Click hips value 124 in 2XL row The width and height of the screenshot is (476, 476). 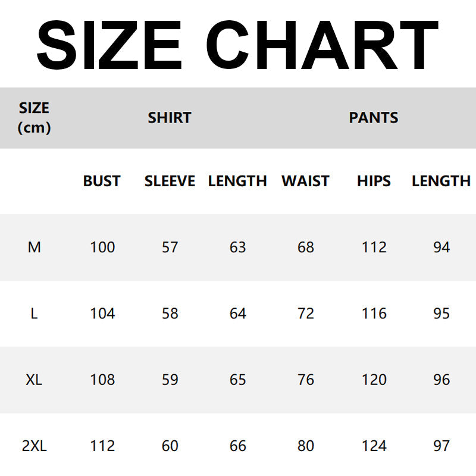point(374,446)
